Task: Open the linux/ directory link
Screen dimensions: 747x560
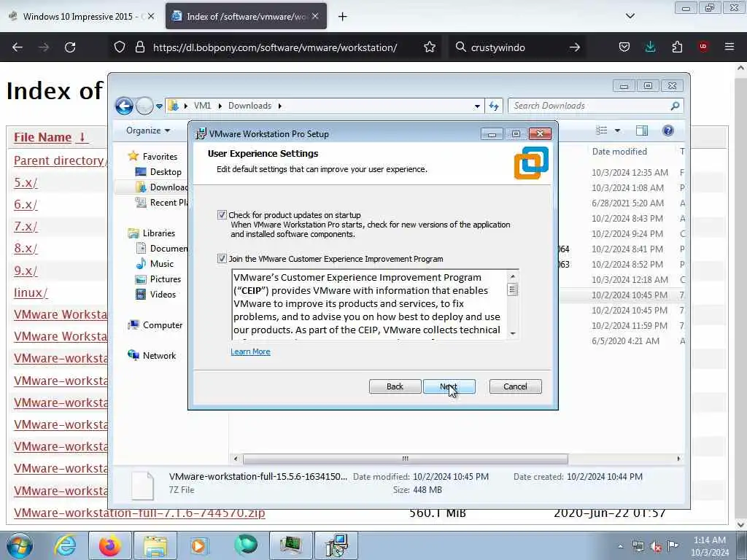Action: point(31,292)
